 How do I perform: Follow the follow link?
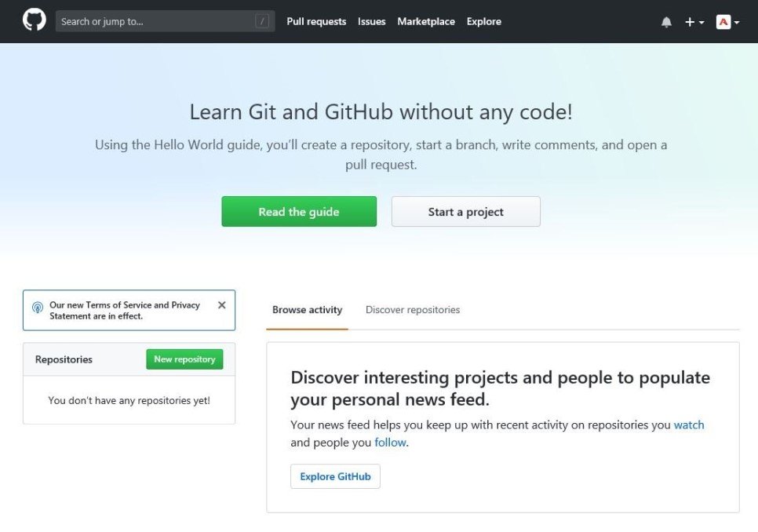tap(390, 442)
